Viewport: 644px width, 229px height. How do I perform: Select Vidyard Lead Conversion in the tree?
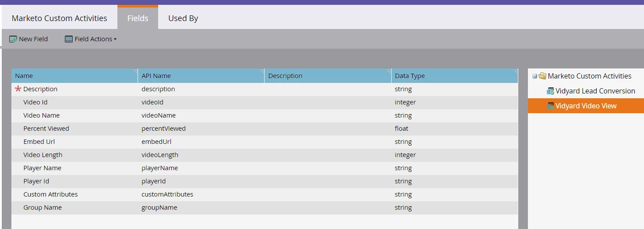[x=595, y=91]
